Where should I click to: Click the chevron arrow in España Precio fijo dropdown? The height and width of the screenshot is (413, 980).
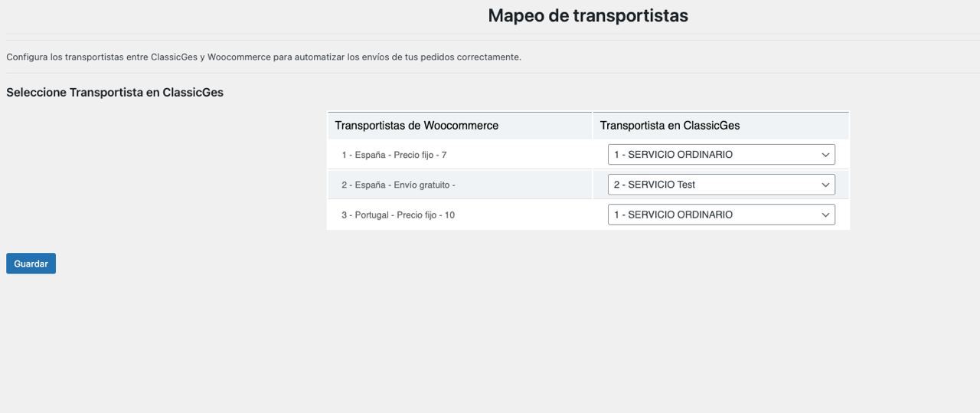[825, 155]
